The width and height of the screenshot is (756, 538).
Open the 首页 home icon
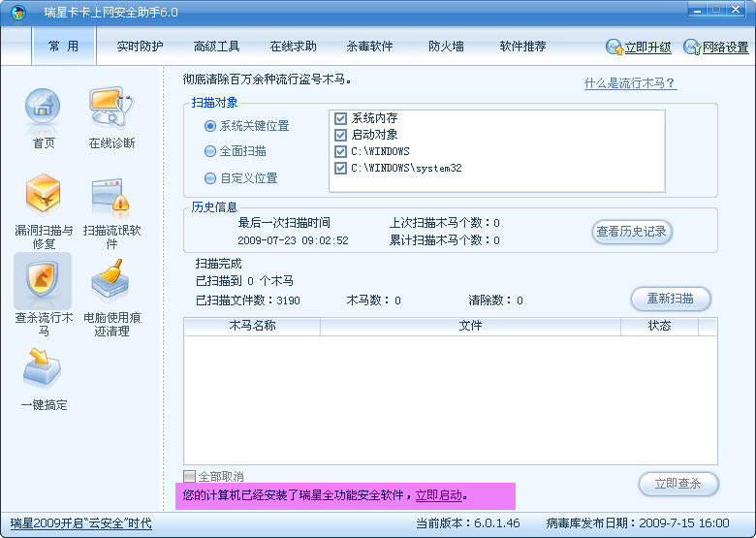click(43, 108)
